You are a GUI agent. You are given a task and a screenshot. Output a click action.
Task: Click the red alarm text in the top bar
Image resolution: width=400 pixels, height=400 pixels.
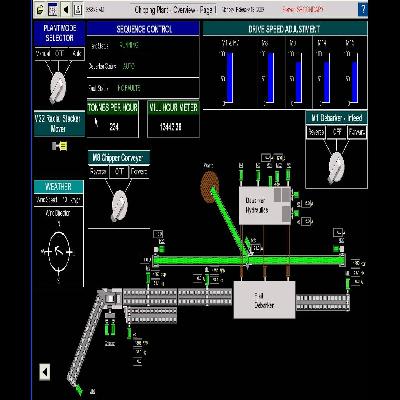pyautogui.click(x=303, y=10)
